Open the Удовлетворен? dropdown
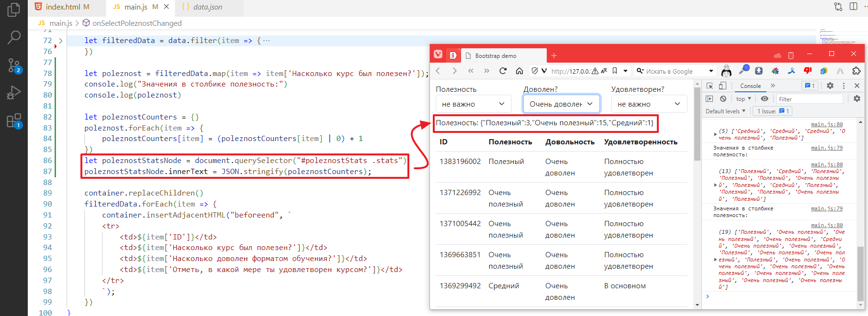 (x=649, y=104)
